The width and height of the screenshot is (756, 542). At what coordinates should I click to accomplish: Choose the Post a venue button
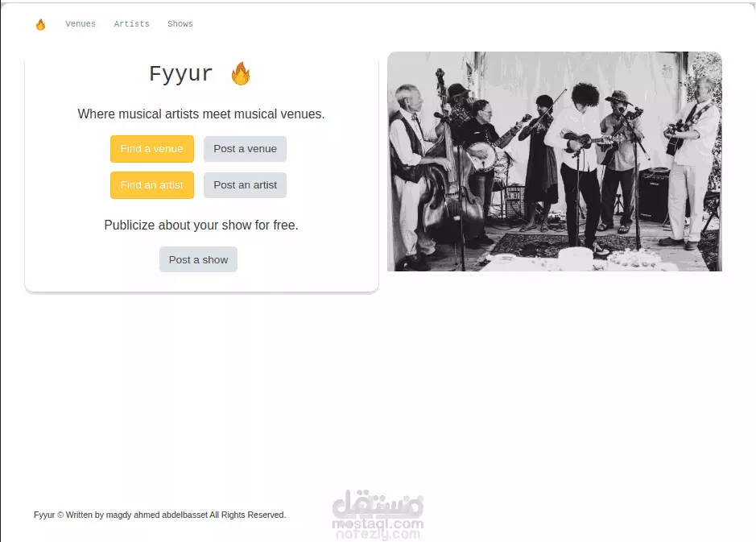click(x=245, y=149)
